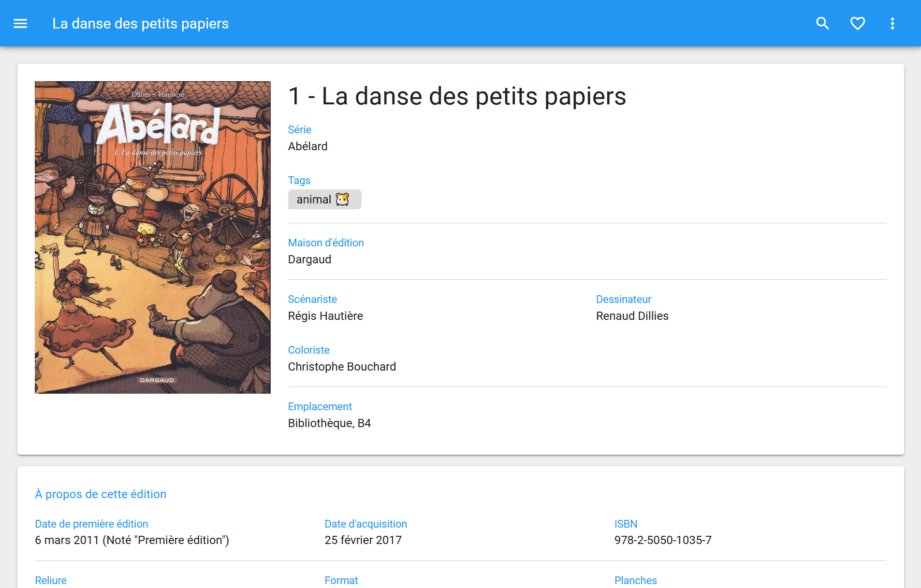Click the 'ISBN' label
This screenshot has width=921, height=588.
click(626, 524)
